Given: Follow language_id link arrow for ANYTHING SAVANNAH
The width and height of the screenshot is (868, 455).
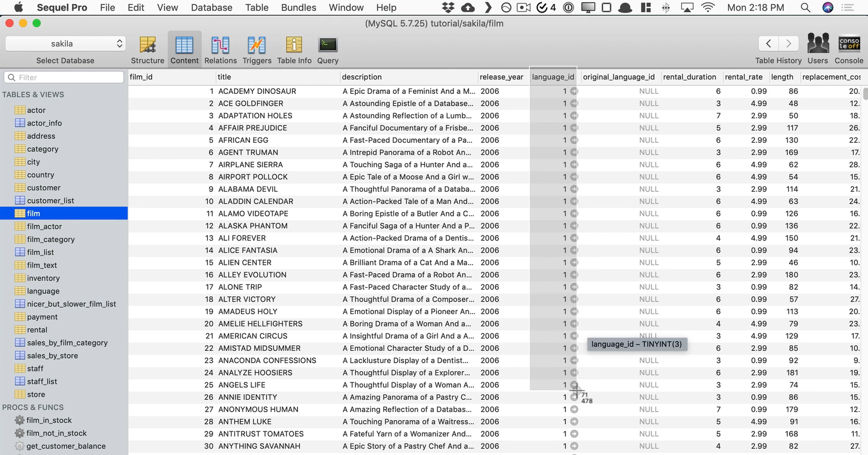Looking at the screenshot, I should [x=574, y=446].
